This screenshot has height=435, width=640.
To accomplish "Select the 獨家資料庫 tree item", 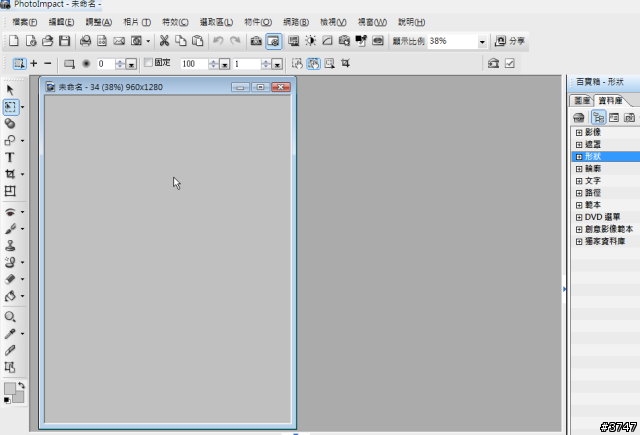I will pos(605,242).
